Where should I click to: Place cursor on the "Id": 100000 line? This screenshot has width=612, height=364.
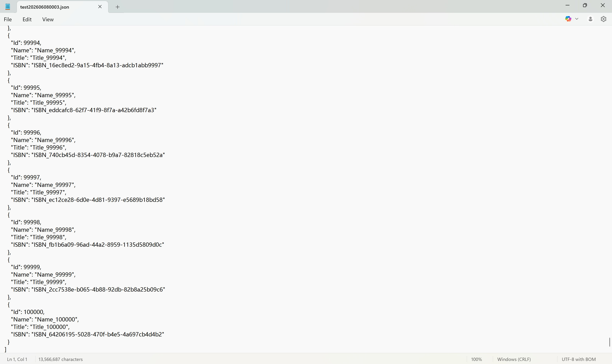coord(28,312)
